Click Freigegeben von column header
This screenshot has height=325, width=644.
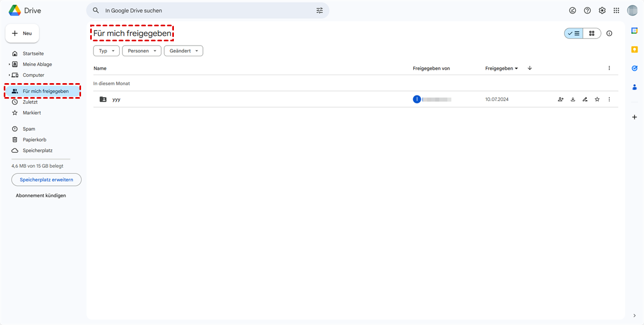point(431,68)
